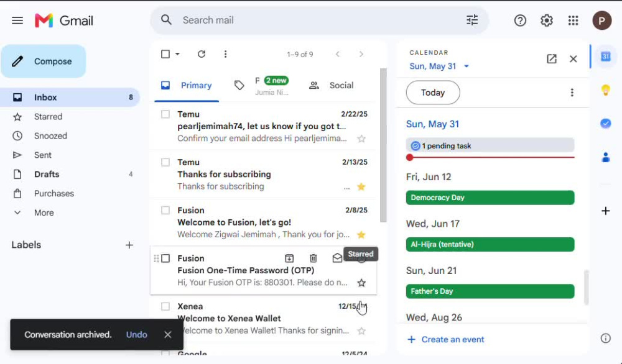Star the Fusion OTP email
Screen dimensions: 622x364
pyautogui.click(x=361, y=283)
